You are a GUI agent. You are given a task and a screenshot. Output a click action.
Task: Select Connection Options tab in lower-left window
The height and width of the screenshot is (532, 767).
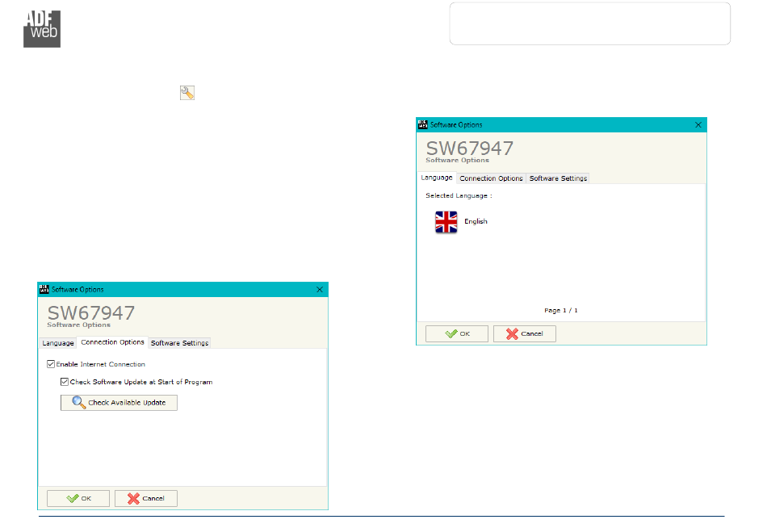click(x=112, y=342)
